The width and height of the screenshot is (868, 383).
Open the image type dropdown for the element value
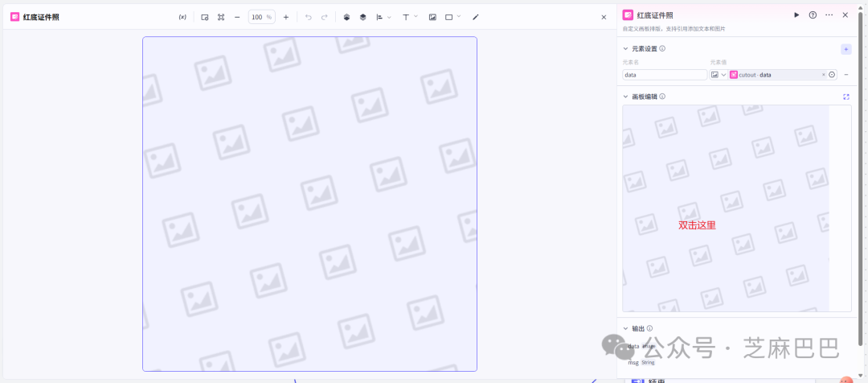(719, 75)
